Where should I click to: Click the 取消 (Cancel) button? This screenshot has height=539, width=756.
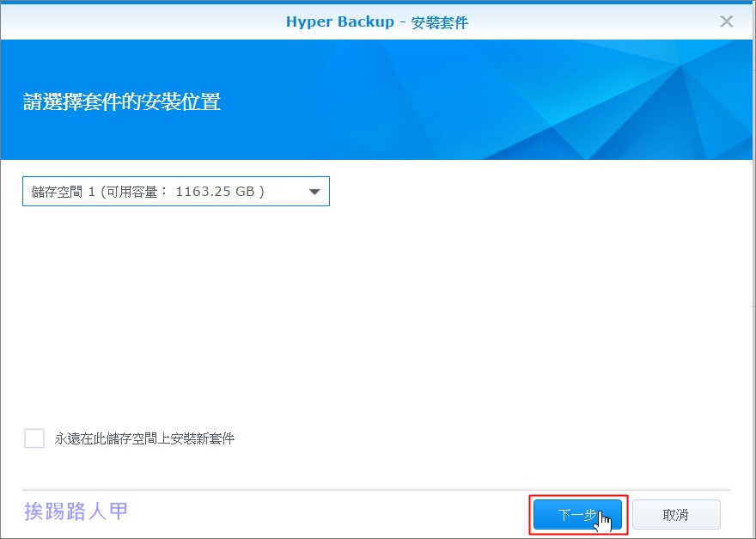click(676, 514)
